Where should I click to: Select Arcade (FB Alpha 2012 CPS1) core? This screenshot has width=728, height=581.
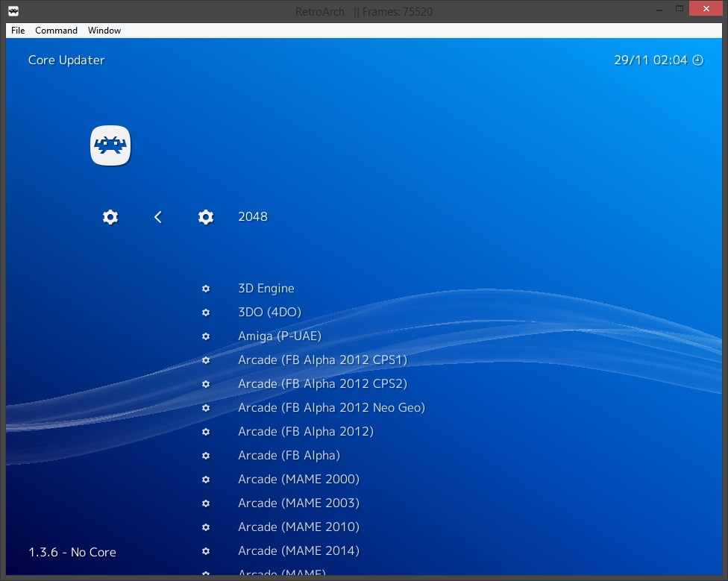(323, 360)
